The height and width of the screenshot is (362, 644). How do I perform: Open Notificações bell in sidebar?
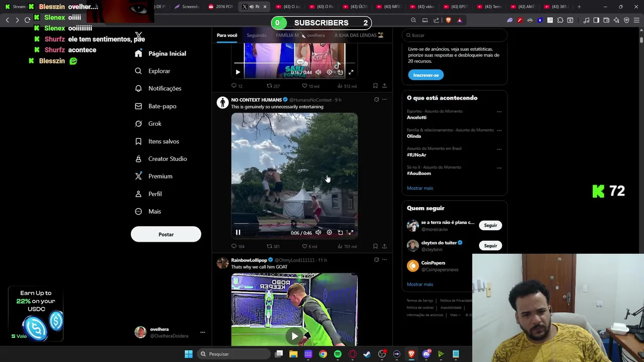click(x=158, y=88)
